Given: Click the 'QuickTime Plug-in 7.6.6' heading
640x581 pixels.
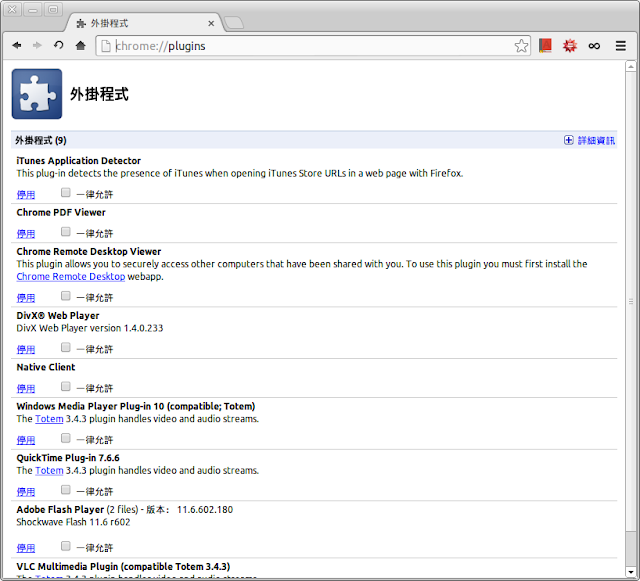Looking at the screenshot, I should [x=68, y=458].
